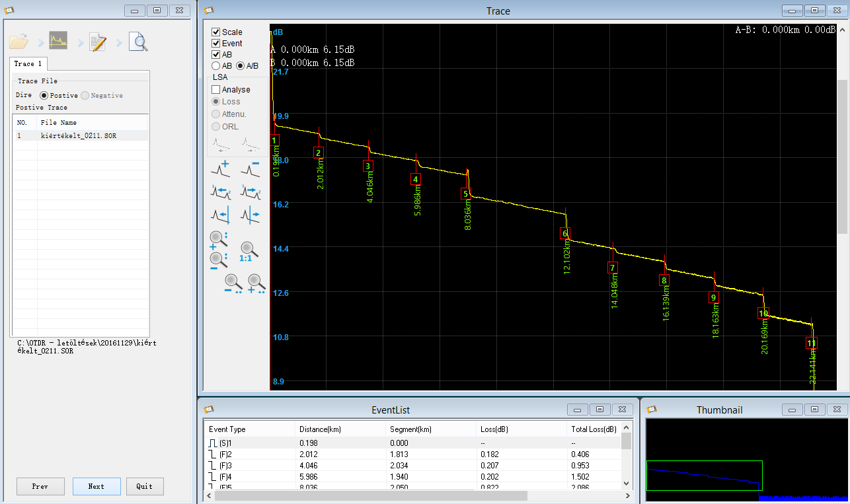This screenshot has width=850, height=504.
Task: Select the (F)3 event row
Action: [412, 465]
